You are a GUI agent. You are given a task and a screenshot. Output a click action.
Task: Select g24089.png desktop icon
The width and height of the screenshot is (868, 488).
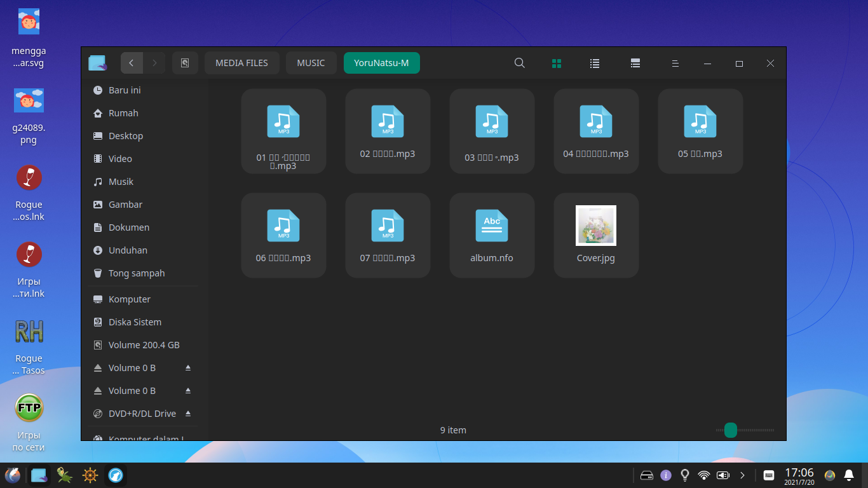pyautogui.click(x=29, y=115)
